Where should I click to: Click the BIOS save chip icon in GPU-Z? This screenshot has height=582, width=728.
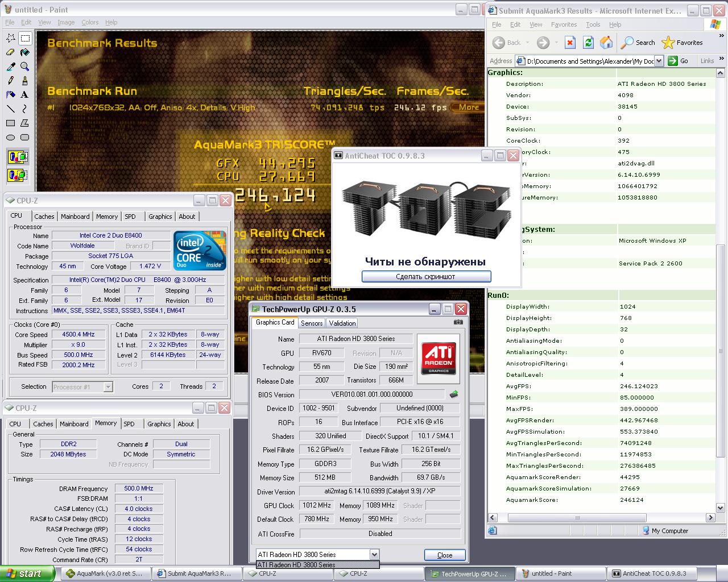click(x=454, y=394)
